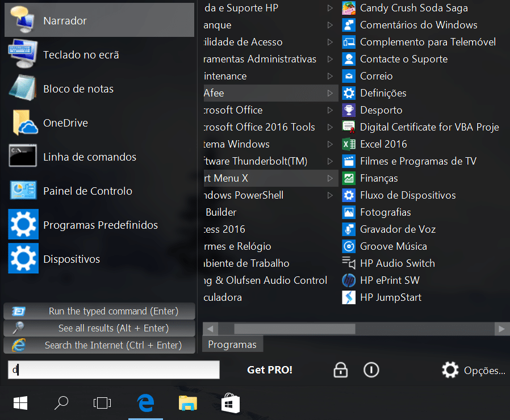Expand the Suporte HP submenu arrow
Screen dimensions: 510x420
click(330, 8)
